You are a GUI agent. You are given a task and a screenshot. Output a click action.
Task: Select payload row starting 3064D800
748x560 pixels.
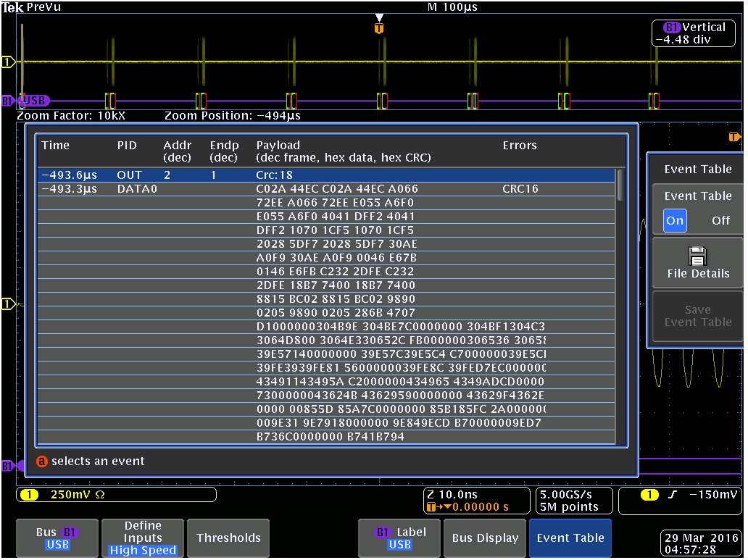click(326, 340)
